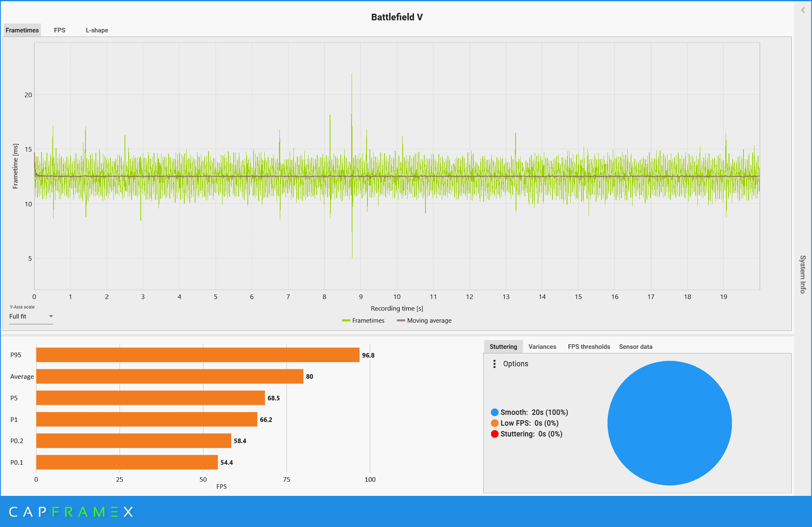
Task: Toggle the Moving average legend entry
Action: pyautogui.click(x=424, y=321)
